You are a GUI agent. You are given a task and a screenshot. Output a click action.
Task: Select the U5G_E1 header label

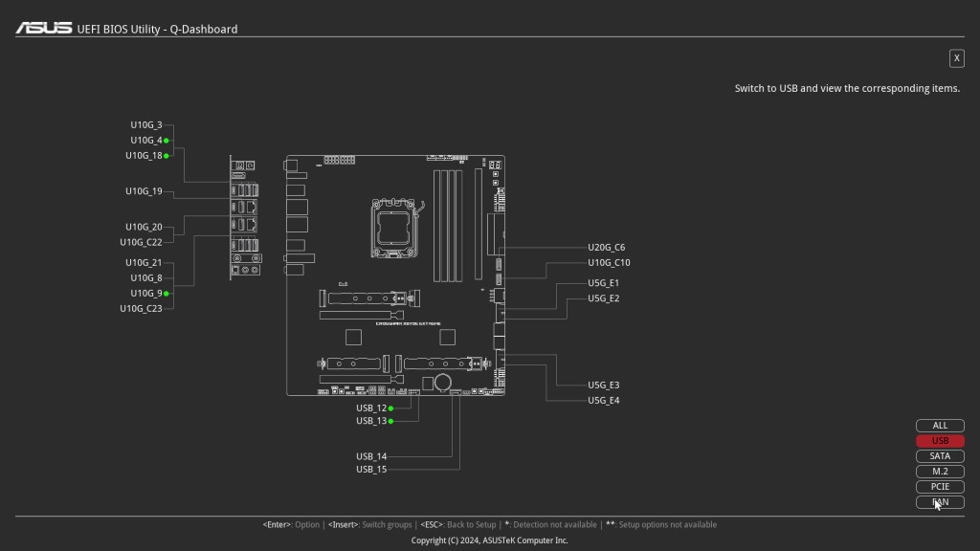[603, 283]
